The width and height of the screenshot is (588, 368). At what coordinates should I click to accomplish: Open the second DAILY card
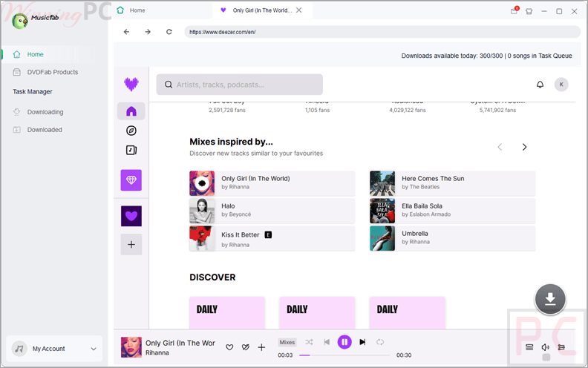point(317,313)
